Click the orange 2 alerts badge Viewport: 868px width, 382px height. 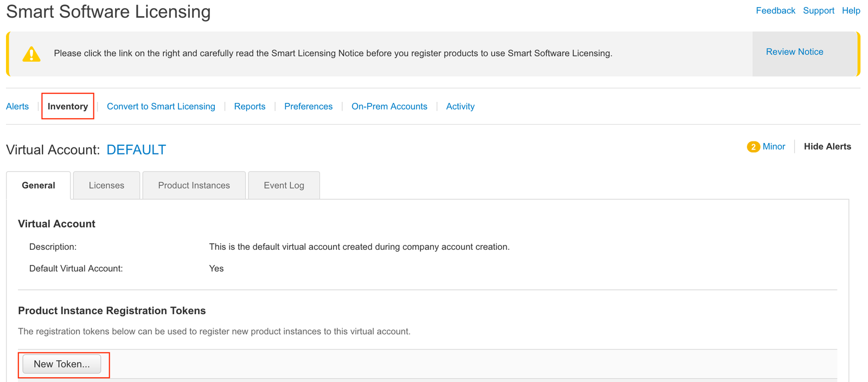tap(753, 147)
